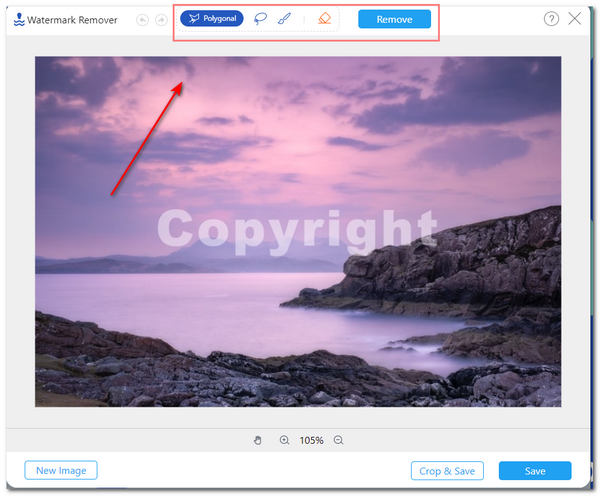Redo the last action
600x496 pixels.
[x=161, y=20]
